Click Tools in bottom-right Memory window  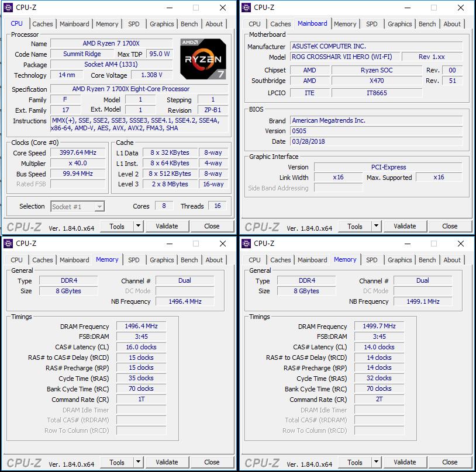(x=355, y=462)
